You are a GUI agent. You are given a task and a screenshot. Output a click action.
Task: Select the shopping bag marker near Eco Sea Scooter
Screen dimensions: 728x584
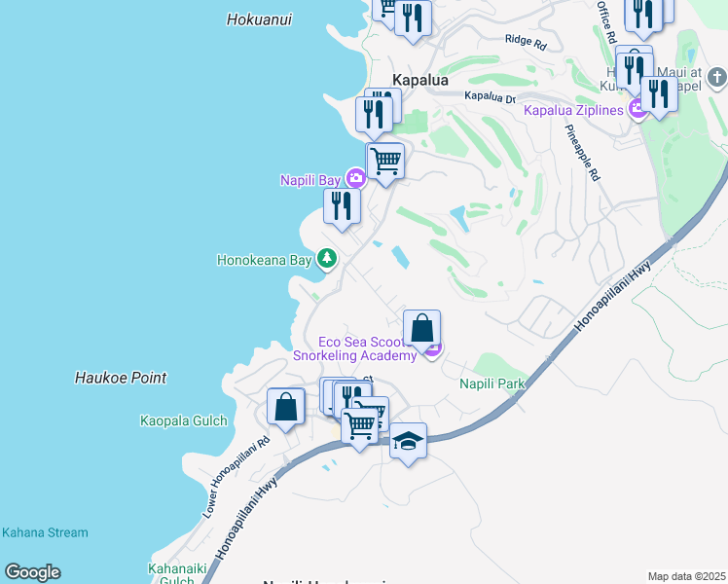[421, 330]
